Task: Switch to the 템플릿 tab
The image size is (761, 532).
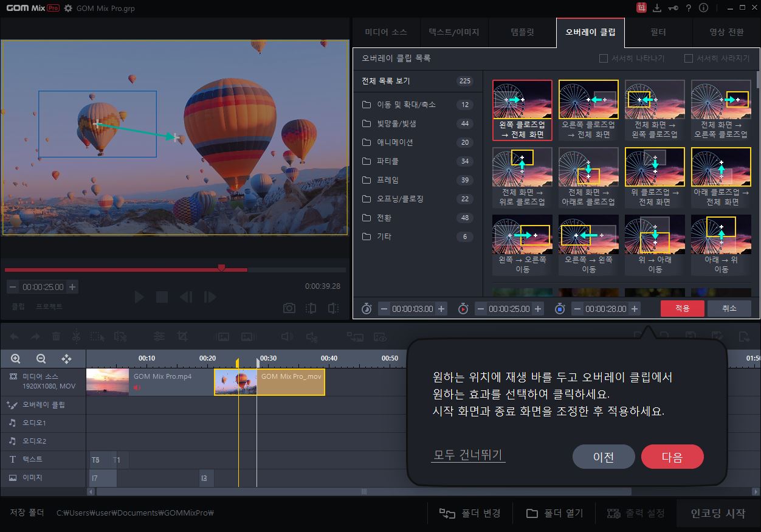Action: point(522,32)
